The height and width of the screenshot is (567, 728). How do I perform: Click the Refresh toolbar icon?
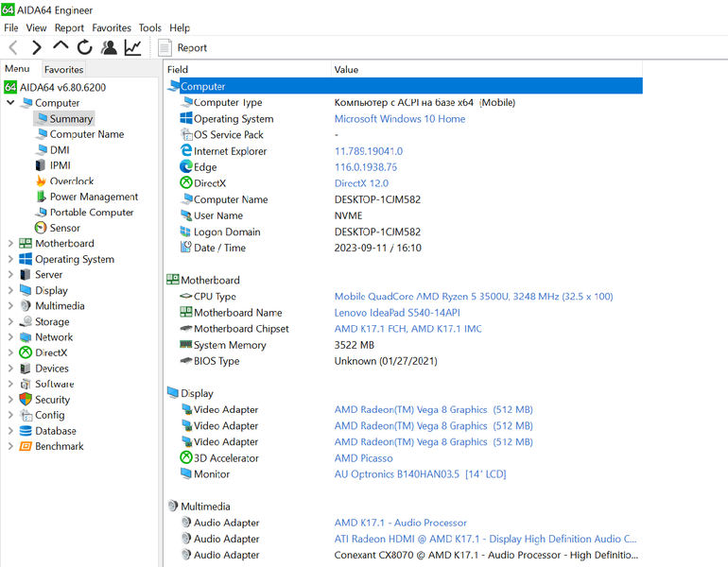[x=84, y=47]
